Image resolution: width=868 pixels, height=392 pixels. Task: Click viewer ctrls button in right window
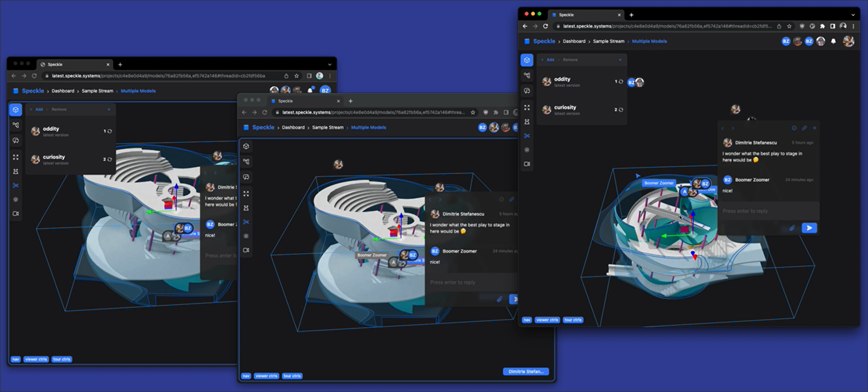[x=547, y=320]
